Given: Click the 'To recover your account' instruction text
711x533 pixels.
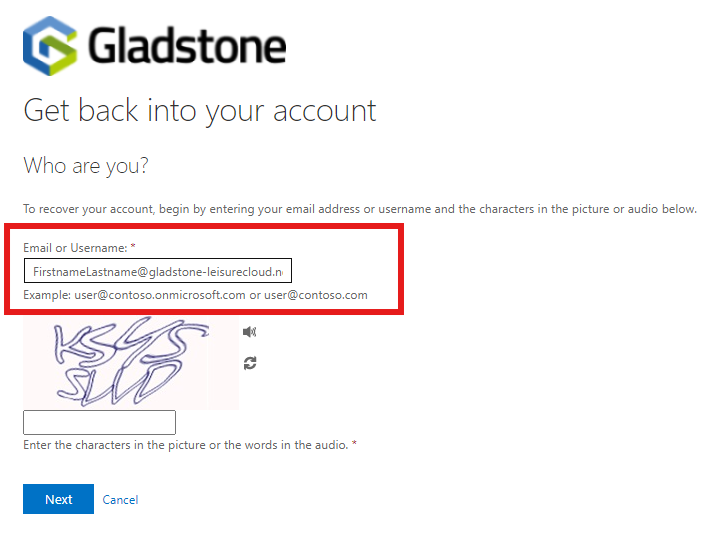Looking at the screenshot, I should click(360, 209).
